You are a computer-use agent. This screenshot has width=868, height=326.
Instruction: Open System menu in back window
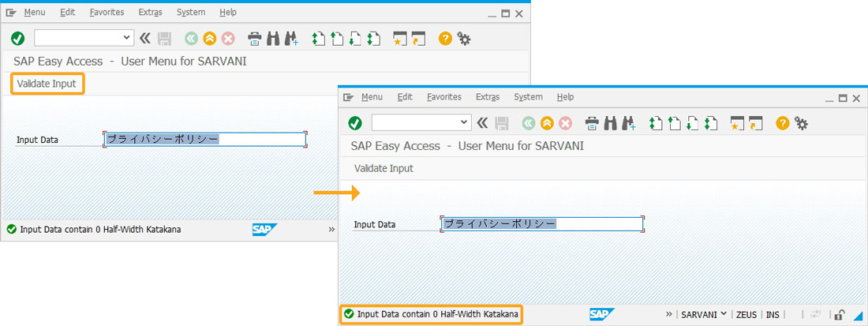point(191,12)
